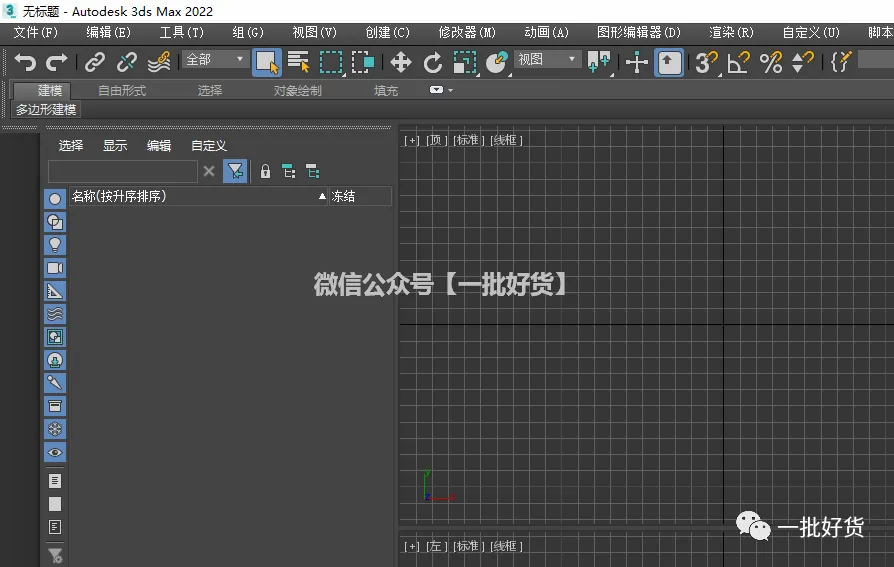Toggle Display Lights bulb filter icon
Viewport: 894px width, 567px height.
pyautogui.click(x=55, y=245)
